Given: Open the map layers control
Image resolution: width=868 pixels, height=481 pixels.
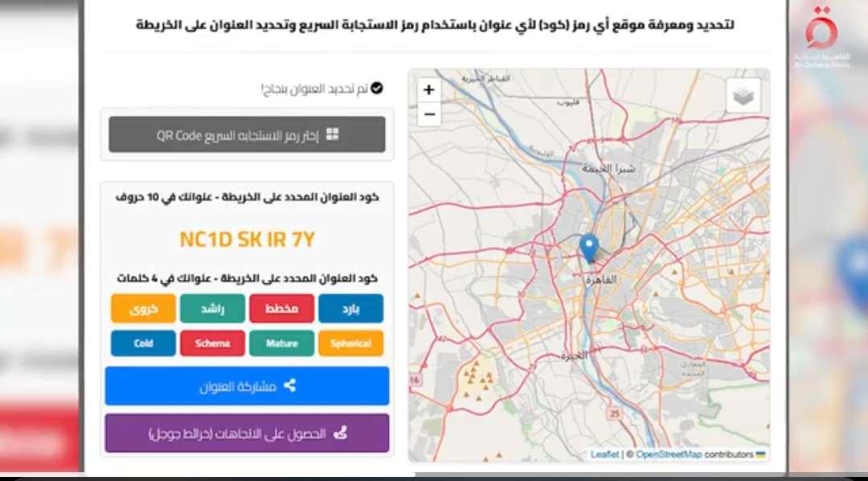Looking at the screenshot, I should pyautogui.click(x=743, y=96).
